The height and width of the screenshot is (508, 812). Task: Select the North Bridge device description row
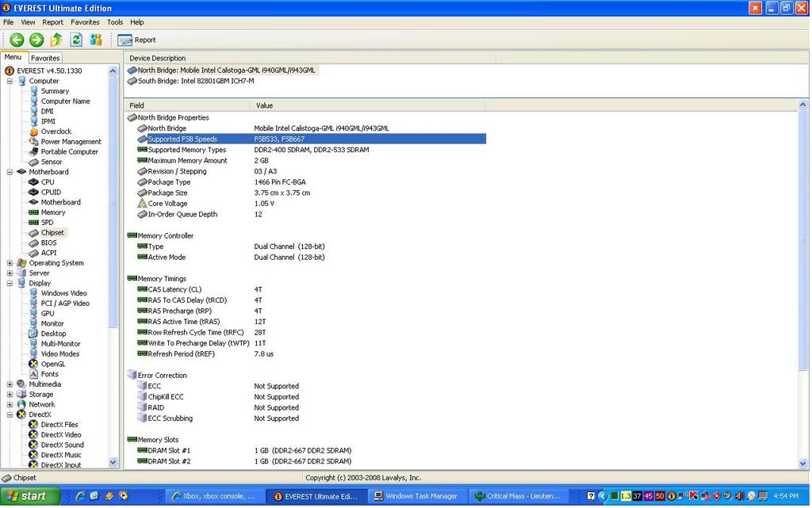(x=222, y=71)
